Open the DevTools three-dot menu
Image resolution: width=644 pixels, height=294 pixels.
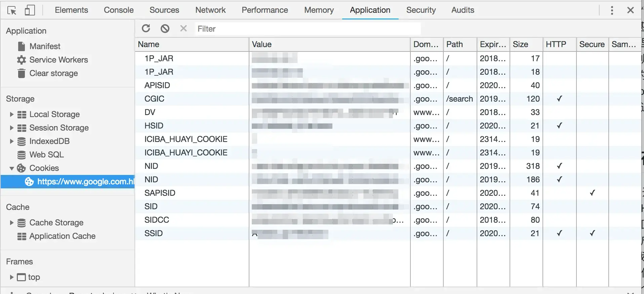pyautogui.click(x=612, y=10)
